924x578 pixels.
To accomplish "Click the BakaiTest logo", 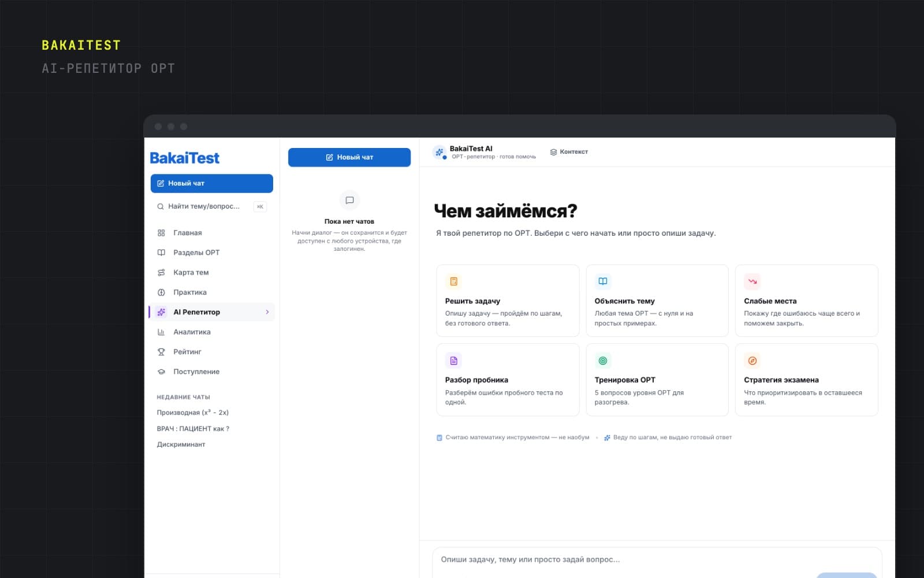I will (x=185, y=158).
